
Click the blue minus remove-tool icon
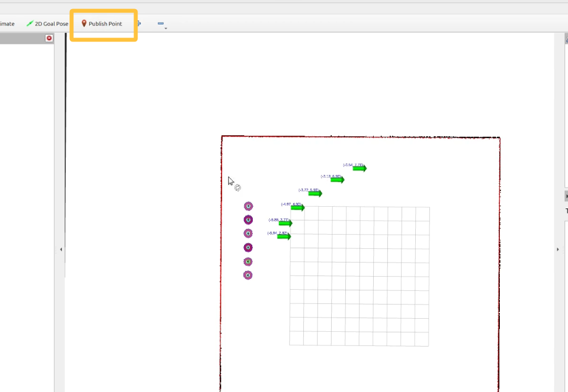tap(160, 24)
